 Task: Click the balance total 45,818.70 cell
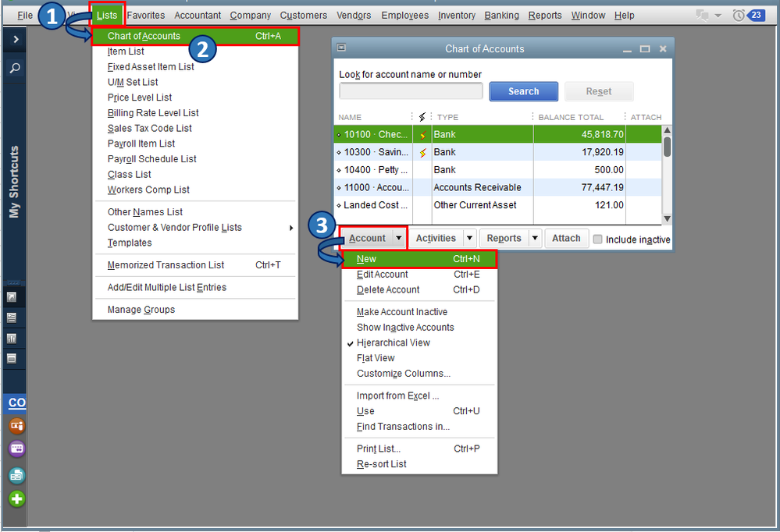point(579,135)
